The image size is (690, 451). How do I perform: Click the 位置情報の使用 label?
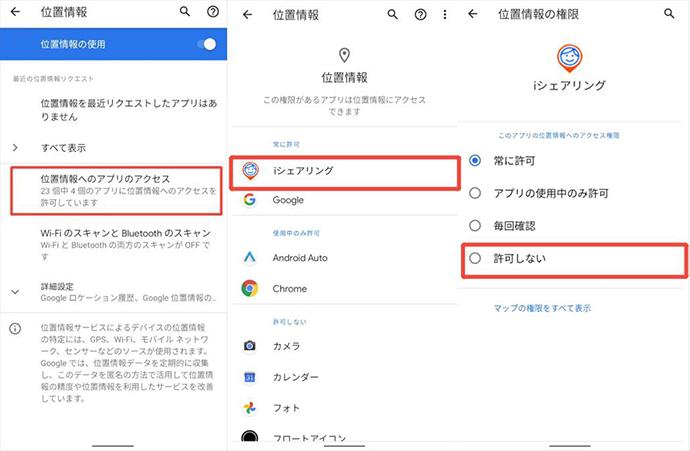pyautogui.click(x=73, y=44)
